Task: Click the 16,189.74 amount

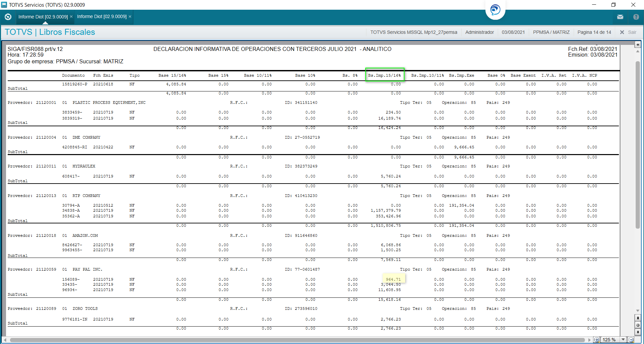Action: pos(389,118)
